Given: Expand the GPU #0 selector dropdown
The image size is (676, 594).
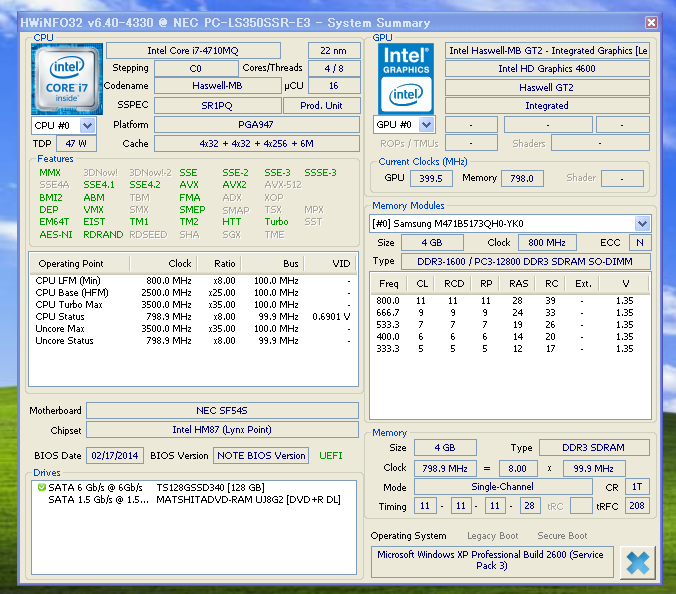Looking at the screenshot, I should tap(427, 125).
